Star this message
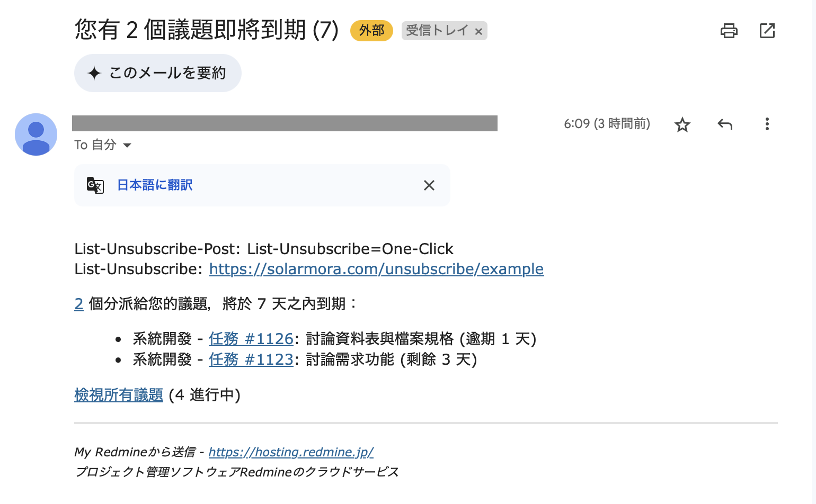The height and width of the screenshot is (504, 816). coord(682,125)
